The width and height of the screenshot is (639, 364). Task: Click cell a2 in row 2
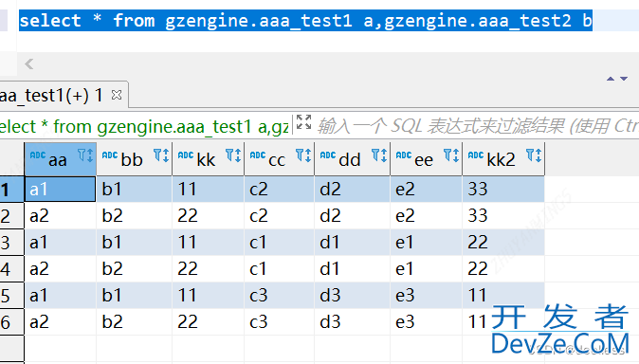pos(61,215)
